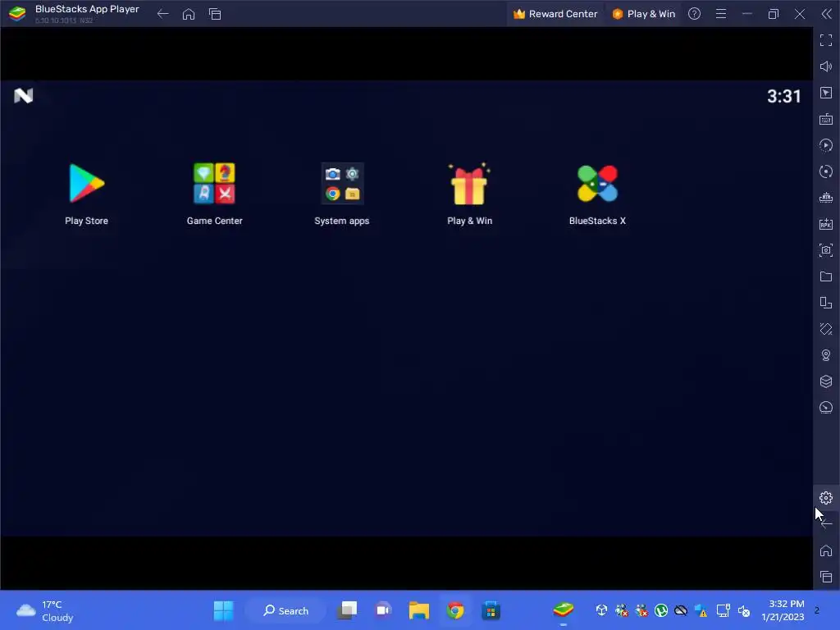Open the clock showing 3:32 PM 1/21/2023
This screenshot has width=840, height=630.
pos(783,610)
